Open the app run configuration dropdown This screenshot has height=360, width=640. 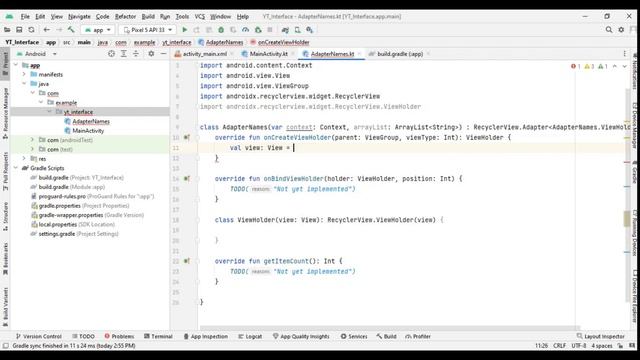click(x=98, y=30)
